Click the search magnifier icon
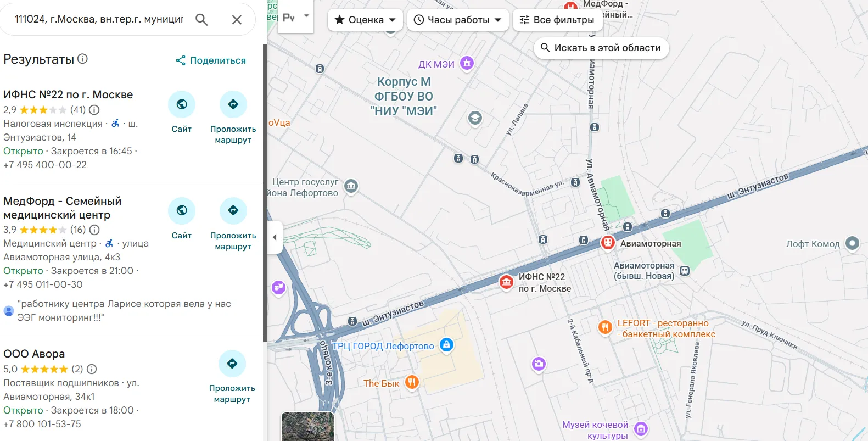Image resolution: width=868 pixels, height=441 pixels. [201, 20]
